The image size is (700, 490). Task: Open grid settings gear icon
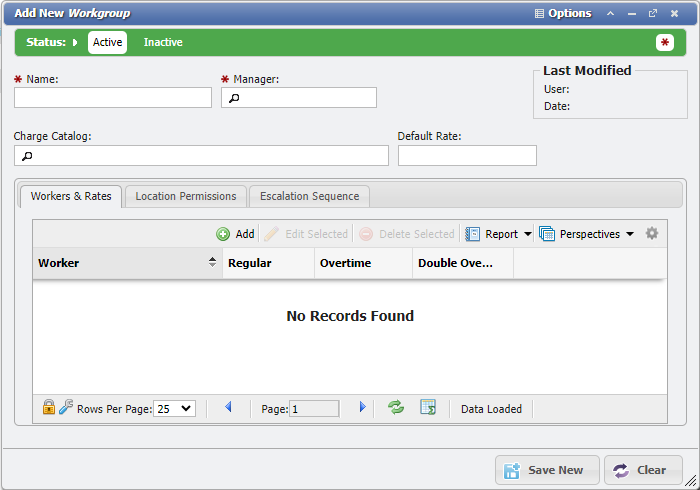tap(652, 234)
